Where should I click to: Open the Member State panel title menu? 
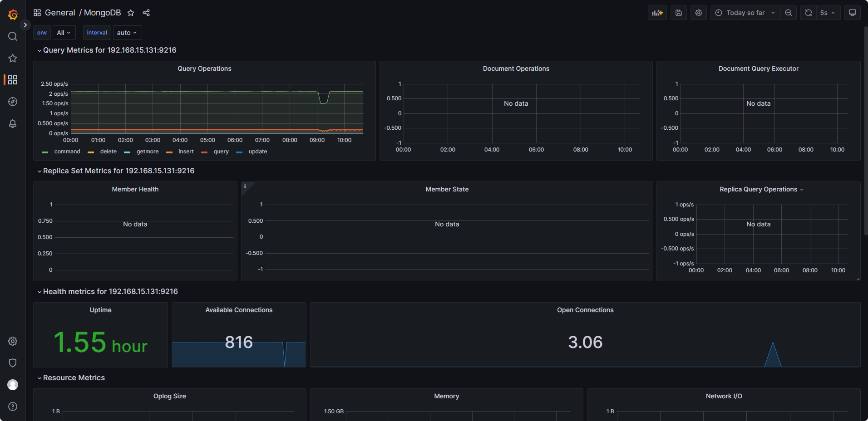pos(447,189)
